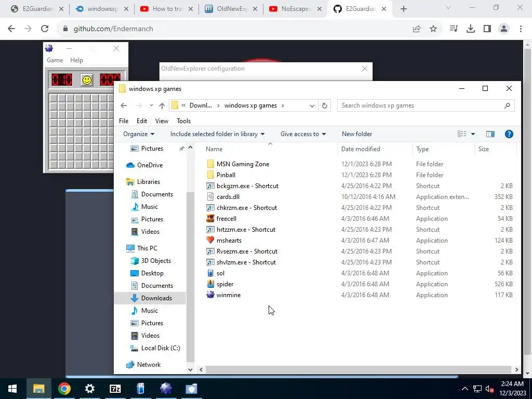Select OneDrive in the navigation pane
Image resolution: width=532 pixels, height=399 pixels.
point(150,165)
